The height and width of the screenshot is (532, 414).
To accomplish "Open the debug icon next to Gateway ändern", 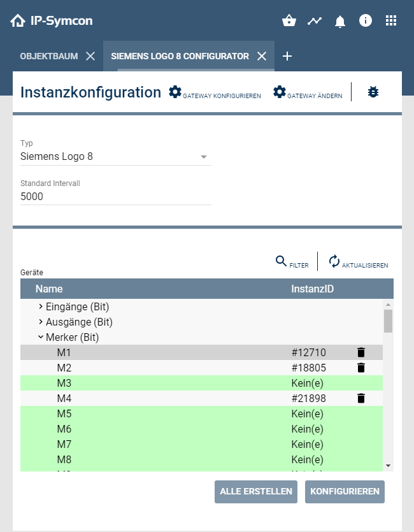I will 373,91.
